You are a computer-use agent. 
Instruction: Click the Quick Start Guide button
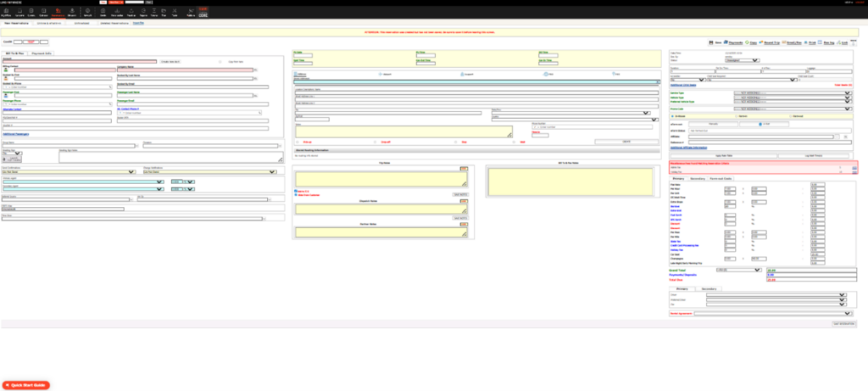click(x=26, y=384)
